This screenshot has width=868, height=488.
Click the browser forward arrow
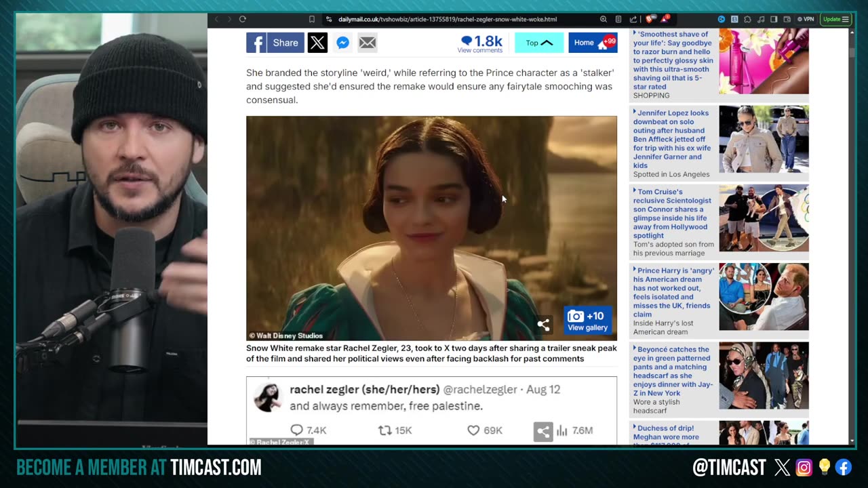point(229,20)
